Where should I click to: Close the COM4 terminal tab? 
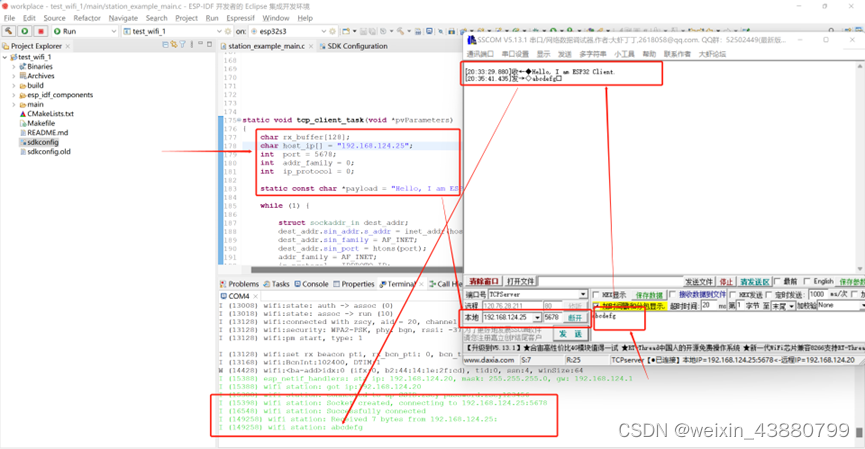[x=255, y=296]
